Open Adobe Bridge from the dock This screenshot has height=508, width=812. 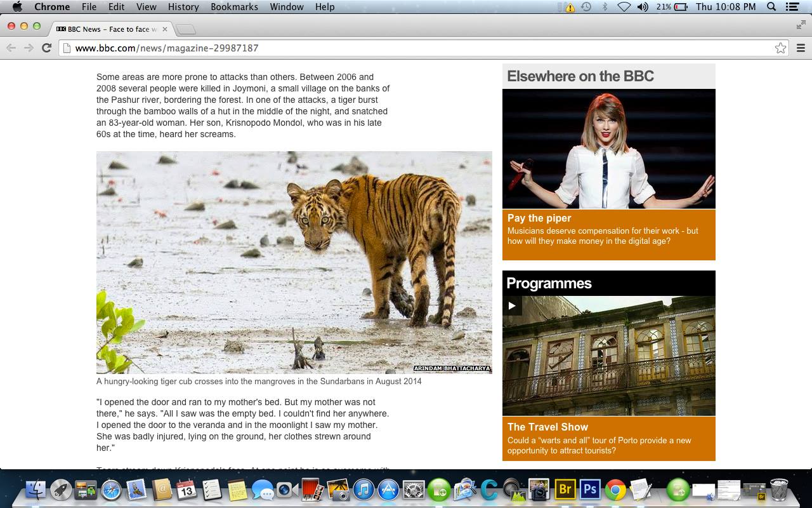tap(564, 490)
